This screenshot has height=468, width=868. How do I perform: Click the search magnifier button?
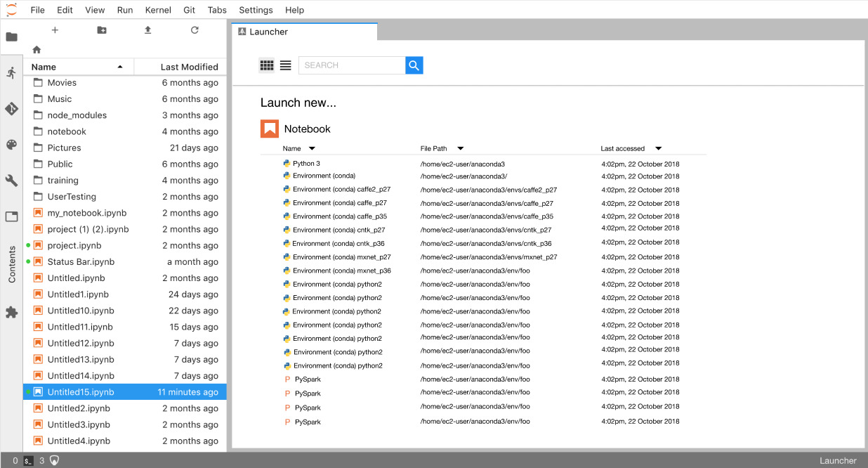414,65
